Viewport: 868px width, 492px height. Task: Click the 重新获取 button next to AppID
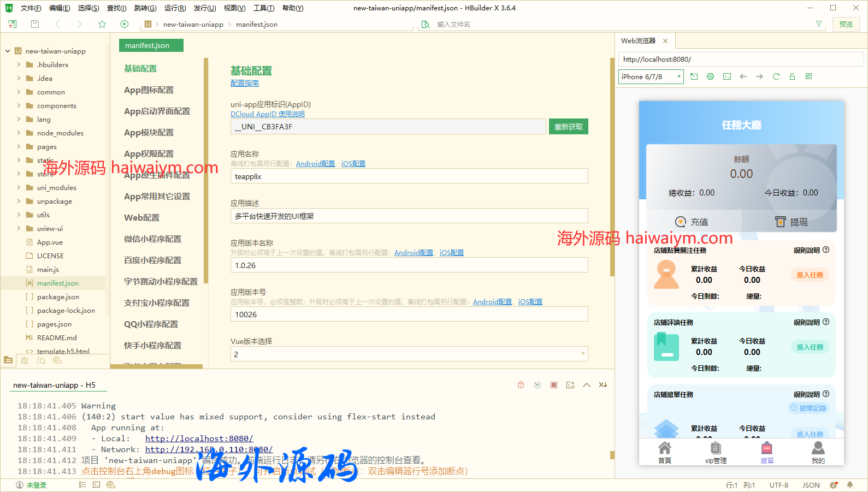coord(568,127)
